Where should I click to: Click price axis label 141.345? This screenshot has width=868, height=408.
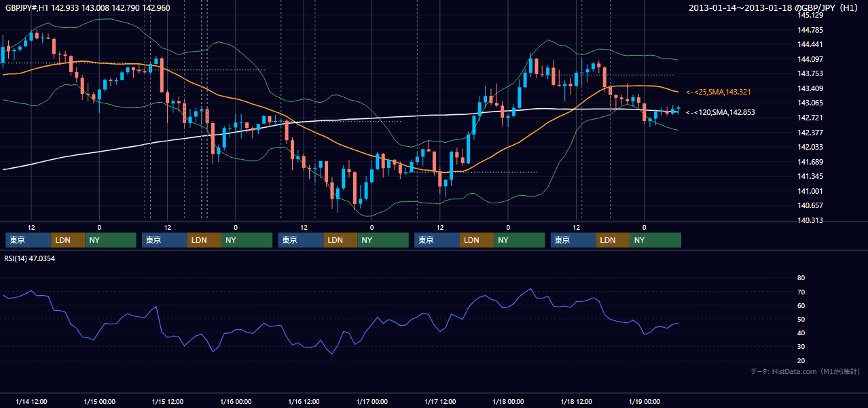tap(810, 176)
